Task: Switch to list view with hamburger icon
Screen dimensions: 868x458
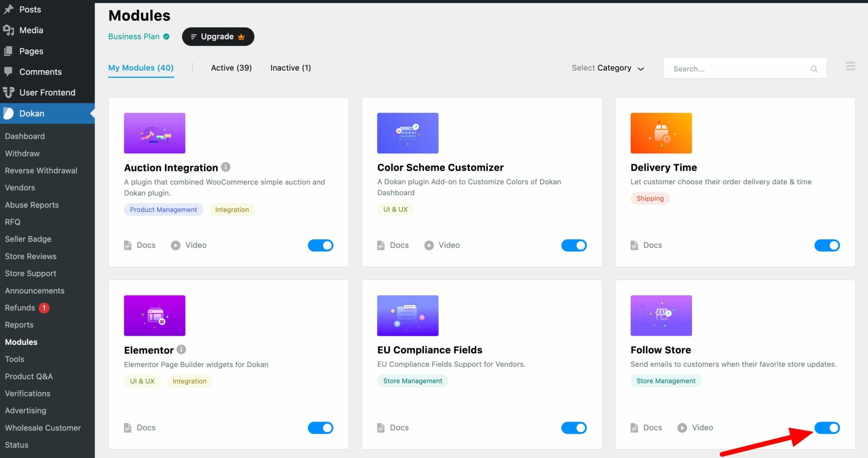Action: 850,66
